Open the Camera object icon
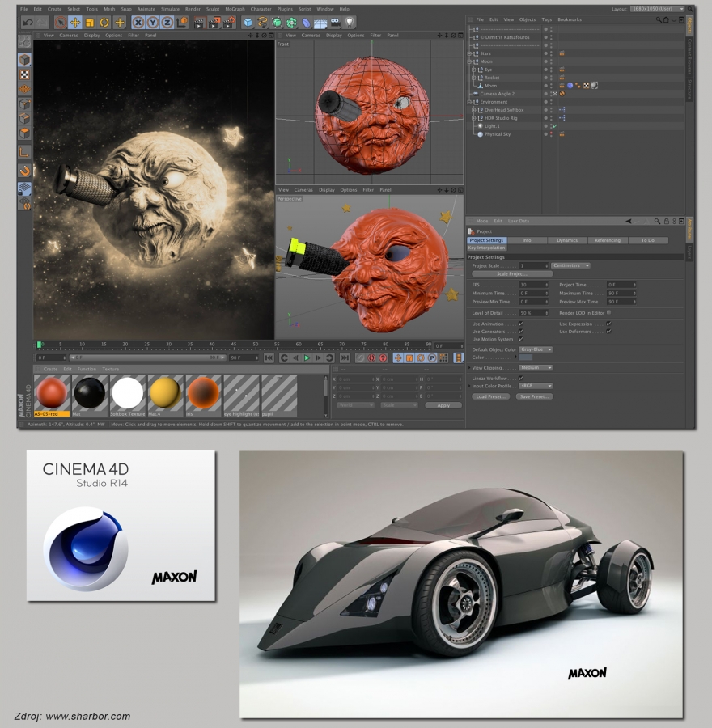This screenshot has height=728, width=712. 335,23
